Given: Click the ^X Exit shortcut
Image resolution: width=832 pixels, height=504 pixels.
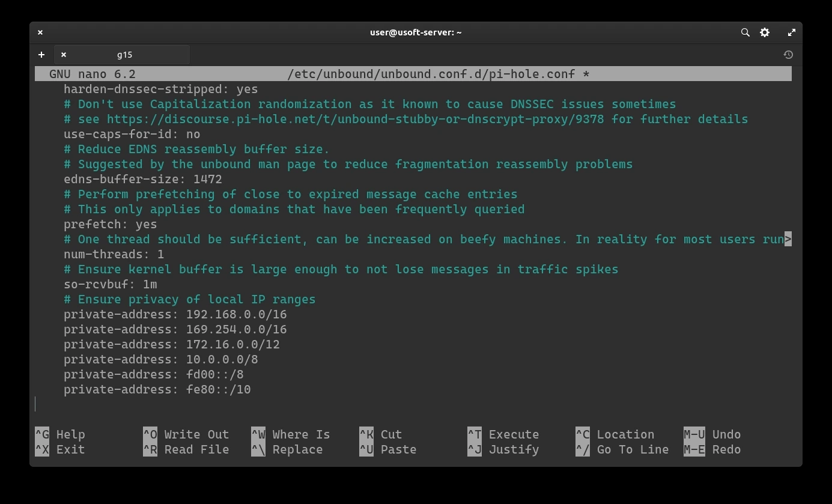Looking at the screenshot, I should pyautogui.click(x=61, y=449).
